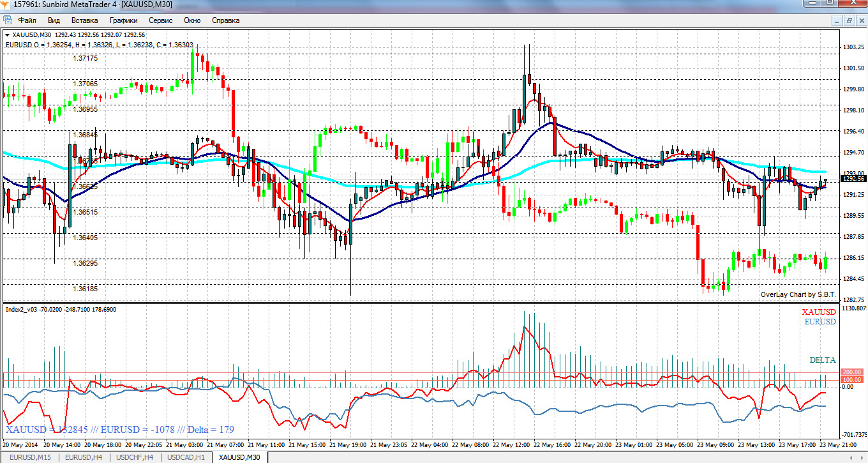The image size is (868, 463).
Task: Open the Справка help menu
Action: pos(225,20)
